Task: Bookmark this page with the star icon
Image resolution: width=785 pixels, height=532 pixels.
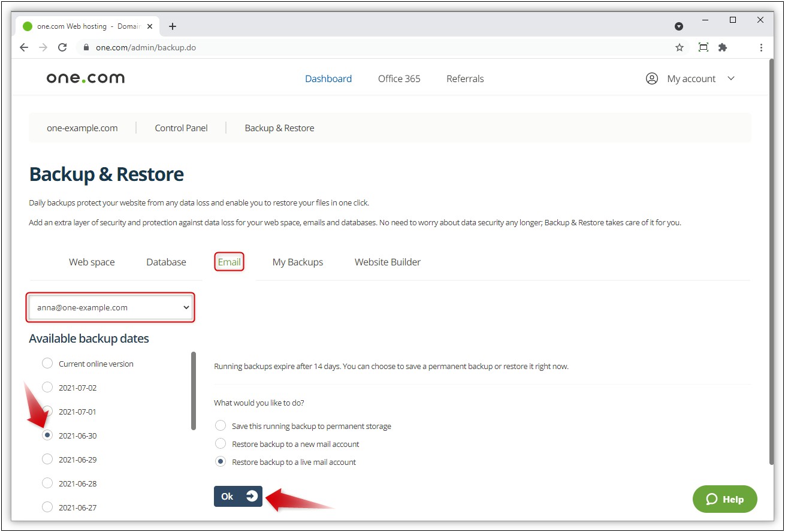Action: [680, 47]
